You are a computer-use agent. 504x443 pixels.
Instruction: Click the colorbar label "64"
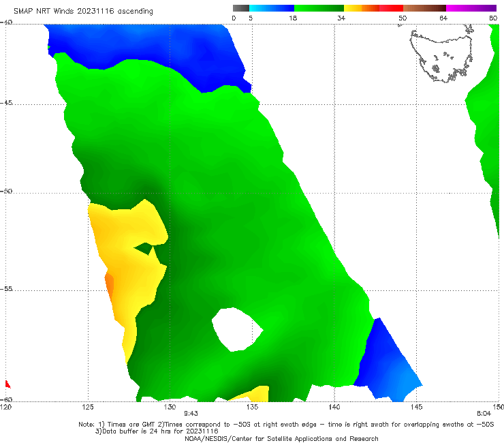[443, 18]
